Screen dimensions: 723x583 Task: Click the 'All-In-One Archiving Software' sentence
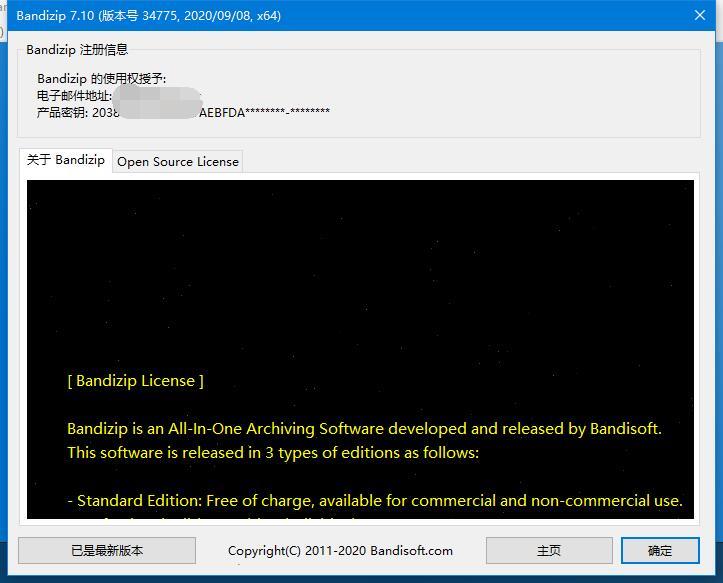coord(364,429)
